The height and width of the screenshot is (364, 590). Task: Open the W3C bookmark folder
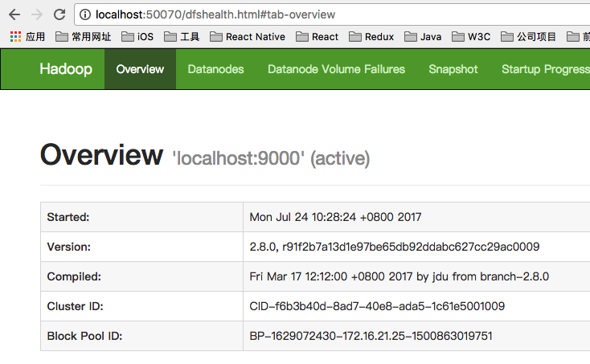coord(471,36)
